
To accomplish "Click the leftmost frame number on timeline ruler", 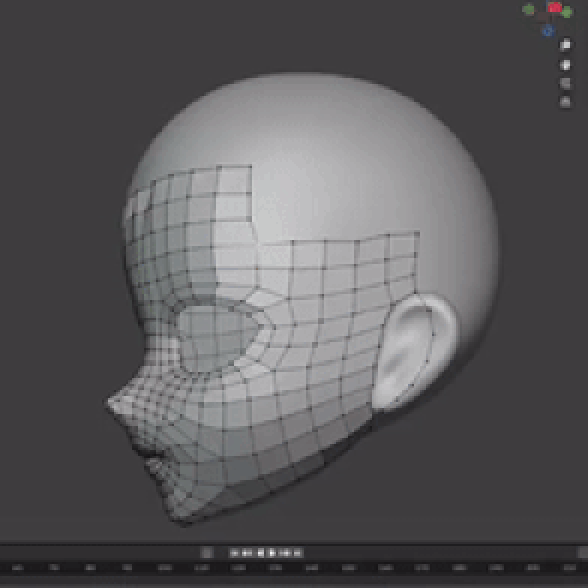I will [x=17, y=567].
